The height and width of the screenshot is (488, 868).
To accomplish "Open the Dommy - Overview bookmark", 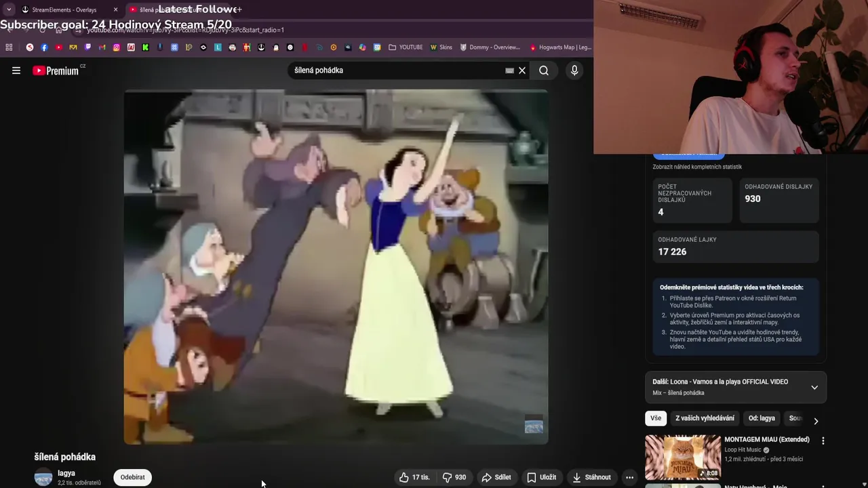I will pos(490,47).
